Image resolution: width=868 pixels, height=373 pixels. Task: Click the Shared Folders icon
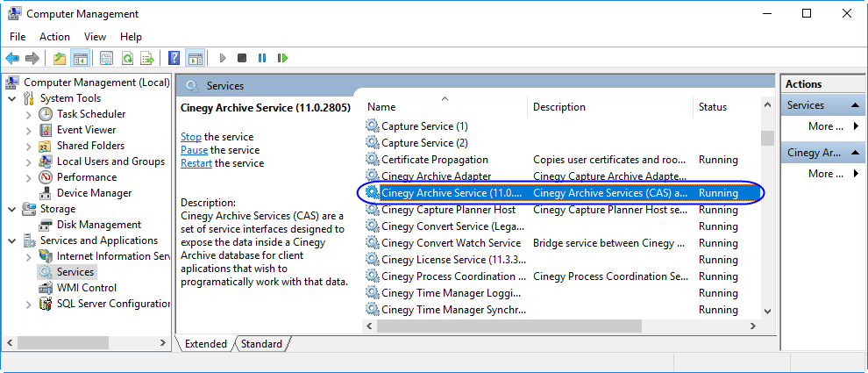pyautogui.click(x=46, y=146)
